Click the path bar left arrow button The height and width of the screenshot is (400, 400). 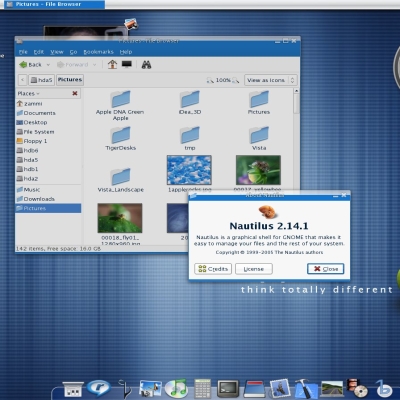coord(22,80)
